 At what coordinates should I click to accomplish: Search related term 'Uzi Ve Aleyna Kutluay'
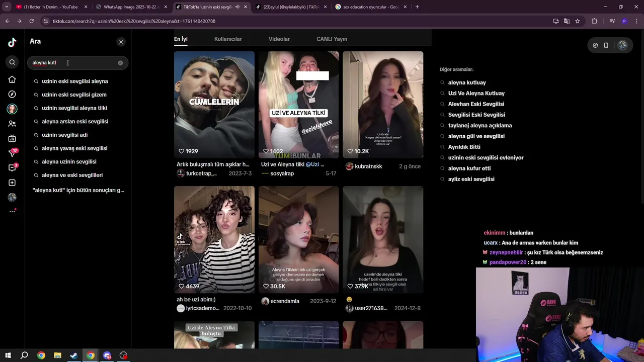coord(476,94)
